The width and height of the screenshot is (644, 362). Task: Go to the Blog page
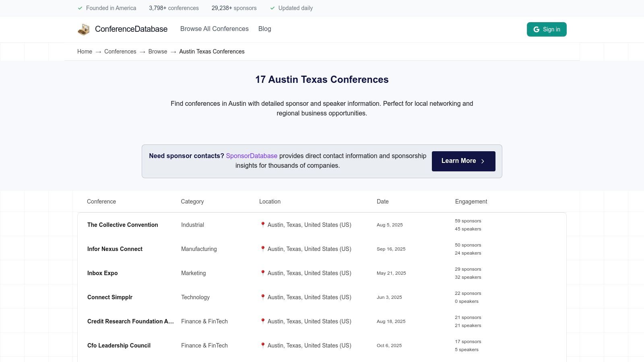click(x=264, y=29)
